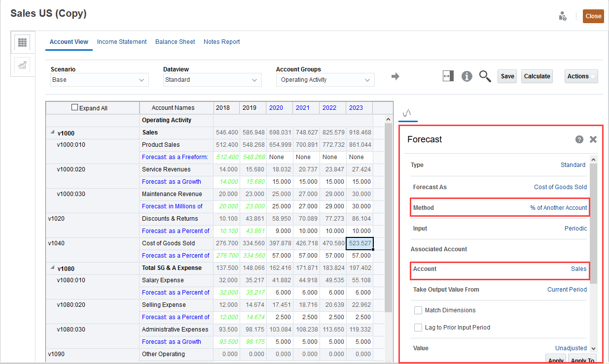
Task: Click the fit column width icon
Action: [448, 76]
